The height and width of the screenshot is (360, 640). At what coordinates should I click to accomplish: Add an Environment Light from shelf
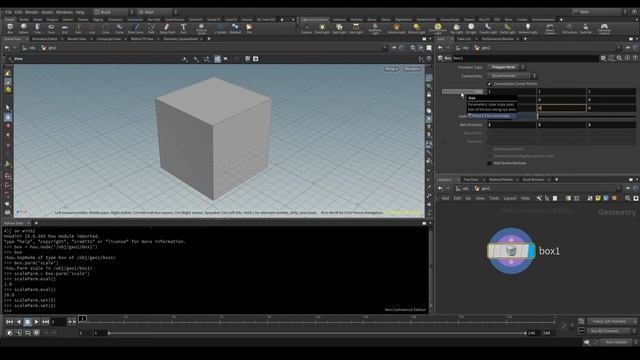438,29
